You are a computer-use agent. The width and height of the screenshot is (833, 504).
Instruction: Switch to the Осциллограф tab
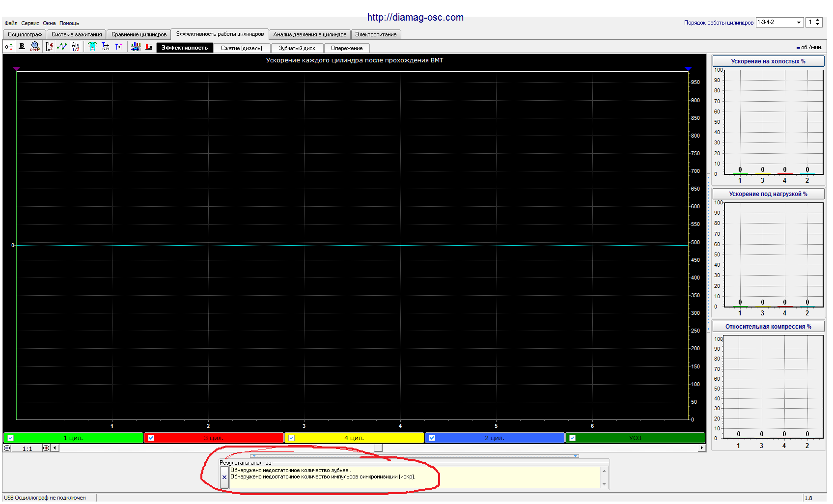(25, 34)
